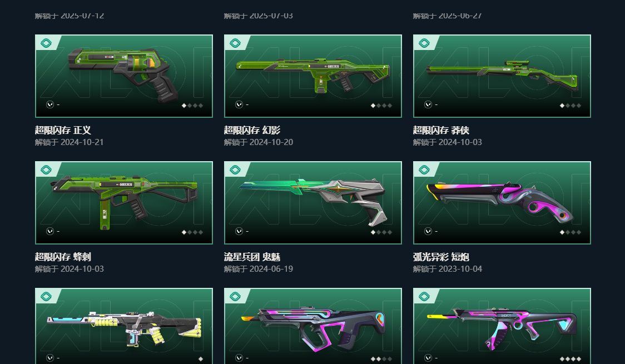Open the green 超限闪存 正义 pistol thumbnail

click(124, 76)
